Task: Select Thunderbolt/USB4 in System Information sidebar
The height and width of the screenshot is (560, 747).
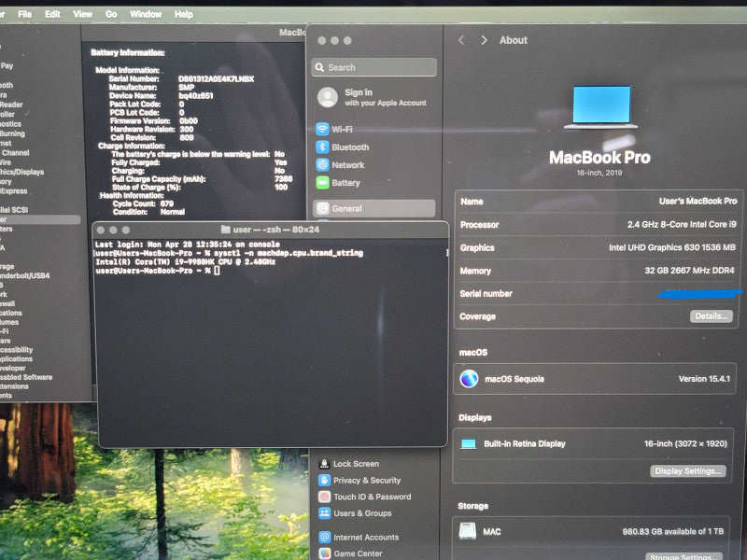Action: point(25,275)
